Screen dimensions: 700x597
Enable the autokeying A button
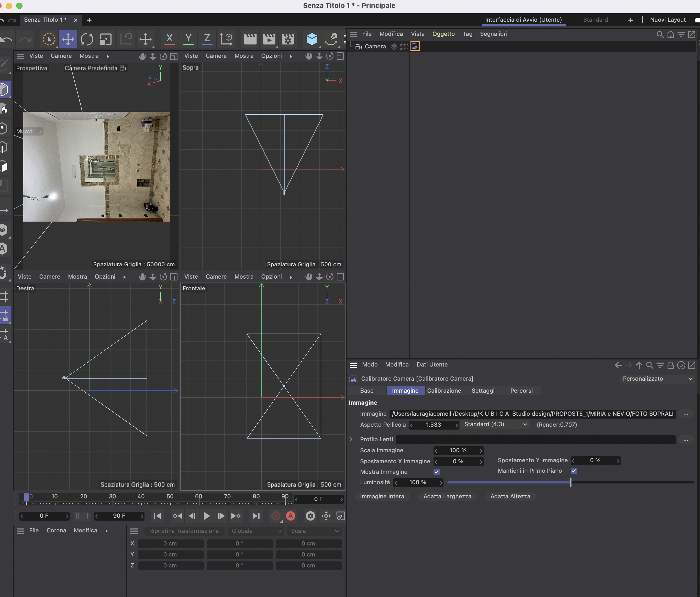point(290,516)
